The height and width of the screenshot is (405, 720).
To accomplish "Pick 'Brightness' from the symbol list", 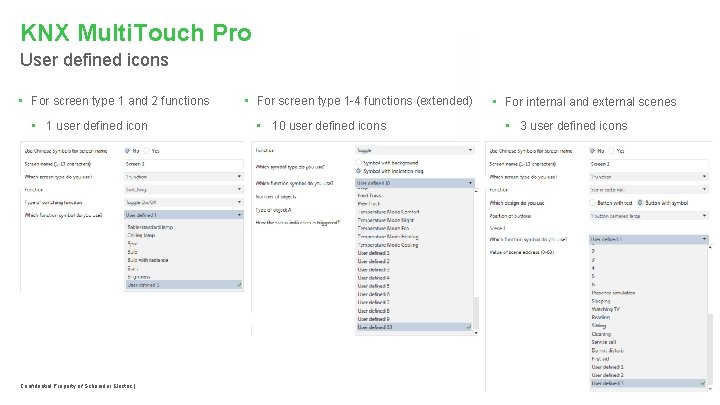I will click(139, 277).
